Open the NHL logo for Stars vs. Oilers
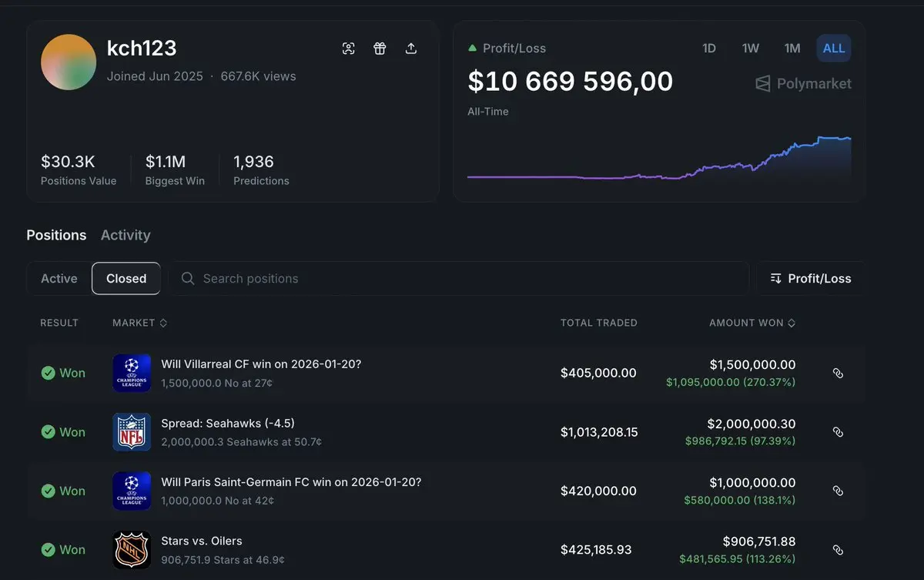This screenshot has width=924, height=580. point(132,550)
